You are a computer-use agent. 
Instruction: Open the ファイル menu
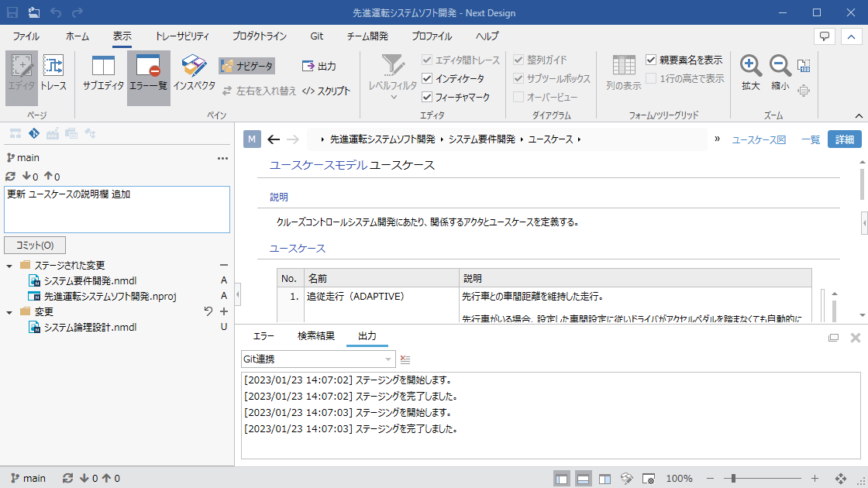pyautogui.click(x=26, y=36)
